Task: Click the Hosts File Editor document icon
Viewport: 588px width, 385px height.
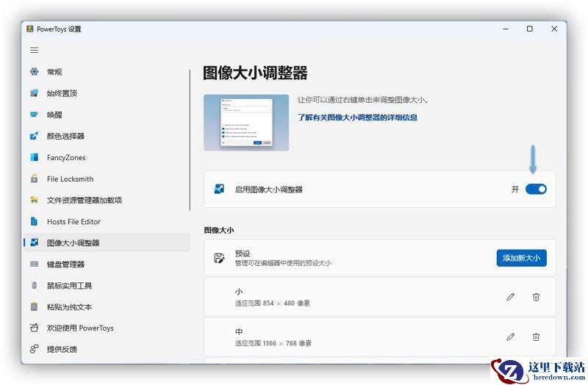Action: (34, 221)
